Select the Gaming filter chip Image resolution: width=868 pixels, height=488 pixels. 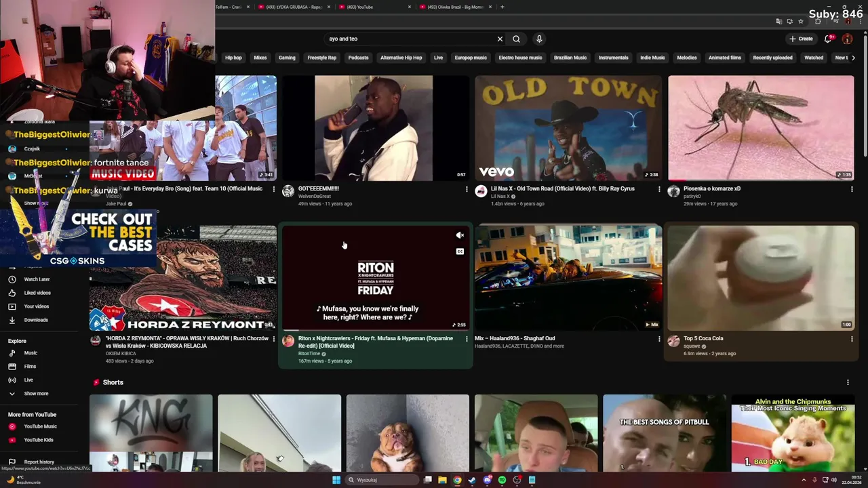[287, 58]
